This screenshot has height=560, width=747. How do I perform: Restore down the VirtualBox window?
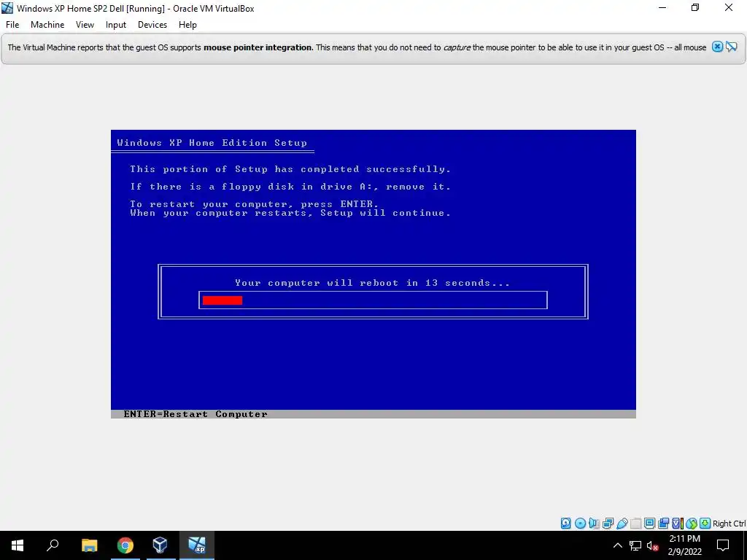click(x=695, y=7)
